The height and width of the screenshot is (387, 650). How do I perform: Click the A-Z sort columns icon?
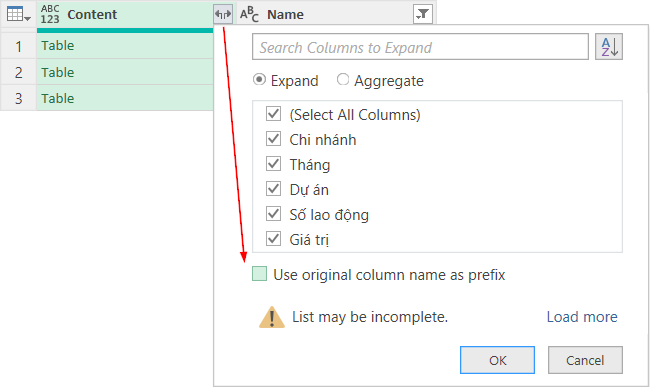pos(609,46)
